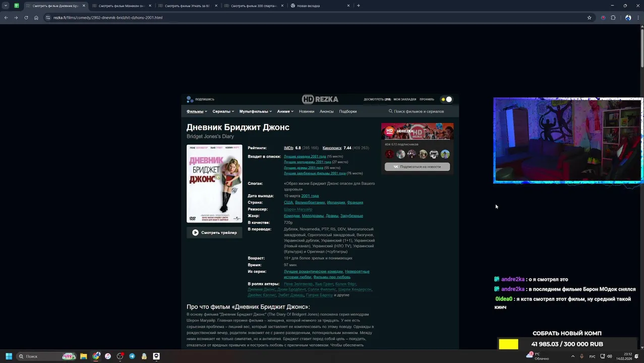
Task: Click the movie poster thumbnail
Action: [214, 184]
